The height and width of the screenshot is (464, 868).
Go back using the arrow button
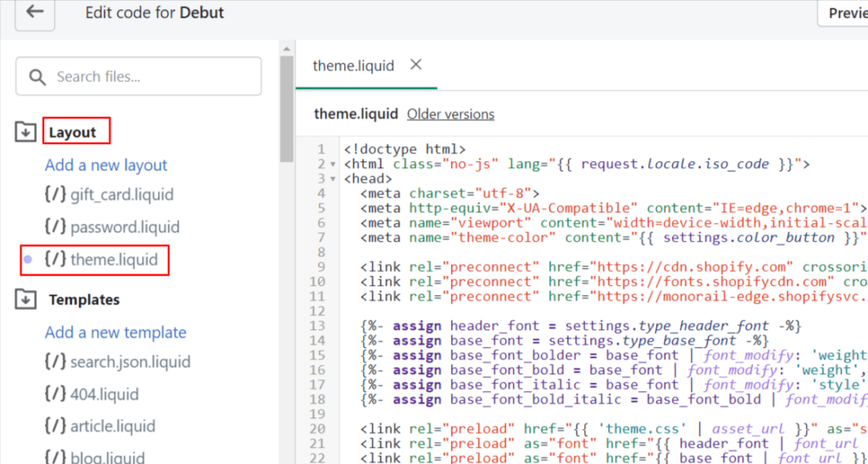click(x=35, y=12)
